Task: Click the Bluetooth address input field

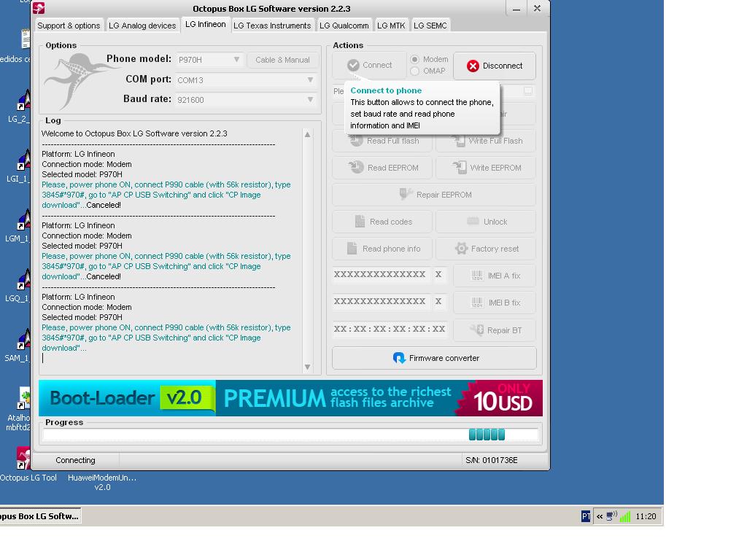Action: (x=390, y=330)
